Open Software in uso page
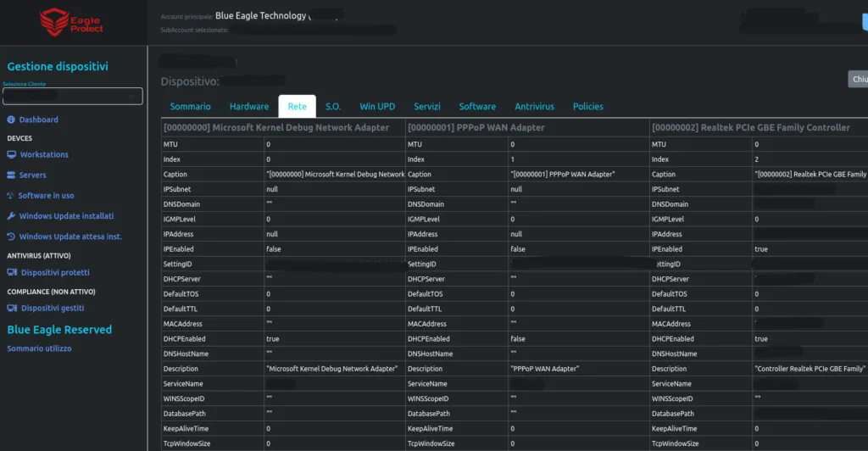Screen dimensions: 868x451 click(x=46, y=195)
